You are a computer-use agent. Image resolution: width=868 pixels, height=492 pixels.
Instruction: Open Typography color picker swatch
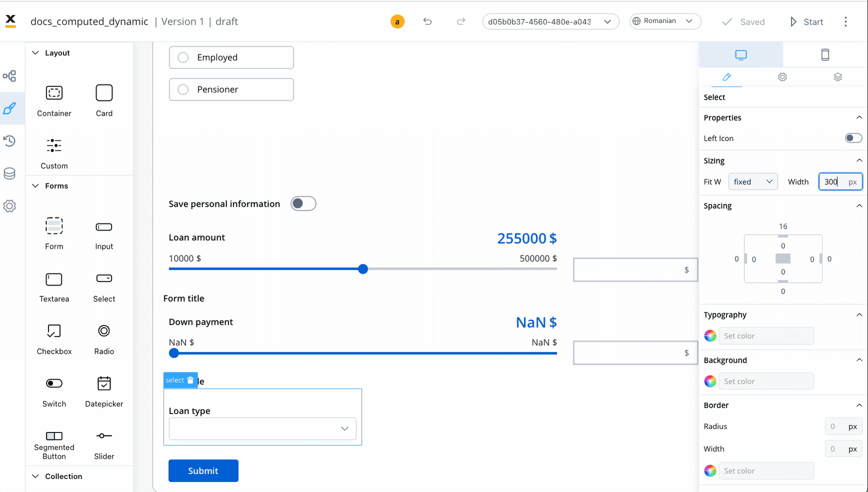710,336
